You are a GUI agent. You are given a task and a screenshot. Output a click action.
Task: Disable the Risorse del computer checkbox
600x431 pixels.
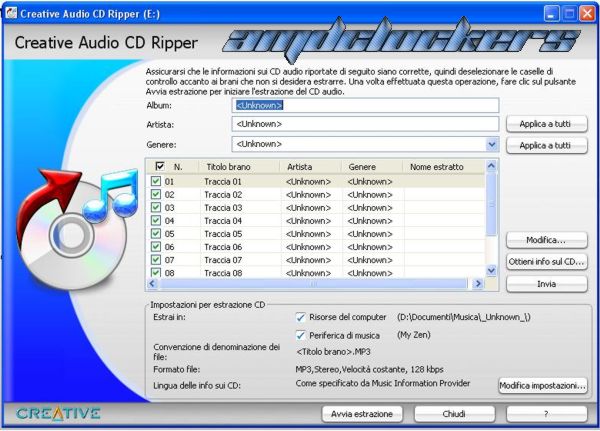coord(301,317)
